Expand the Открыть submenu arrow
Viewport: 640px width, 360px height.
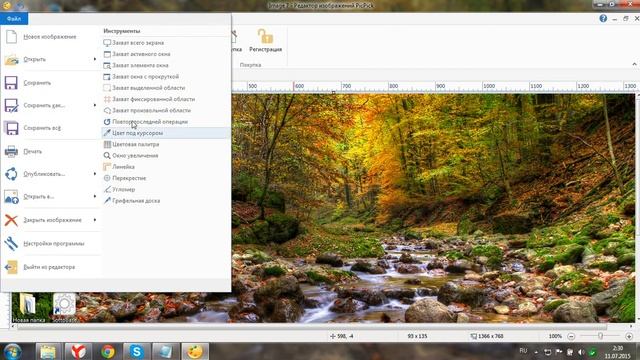click(x=95, y=60)
